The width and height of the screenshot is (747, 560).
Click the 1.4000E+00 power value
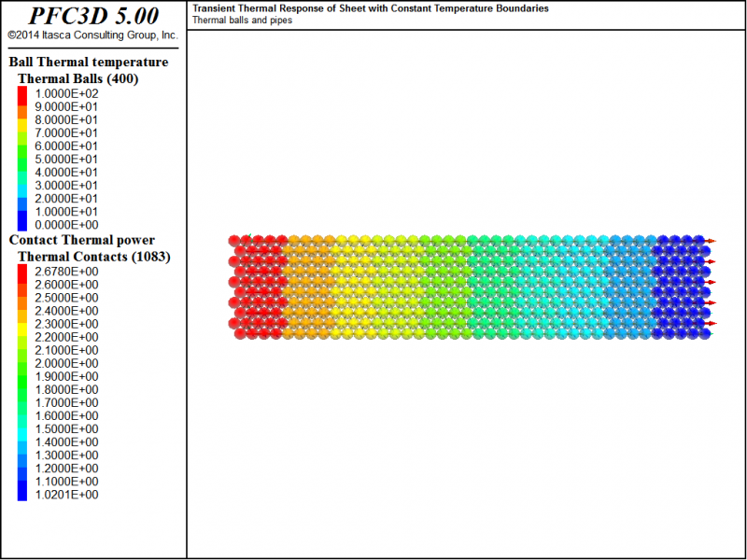(66, 441)
